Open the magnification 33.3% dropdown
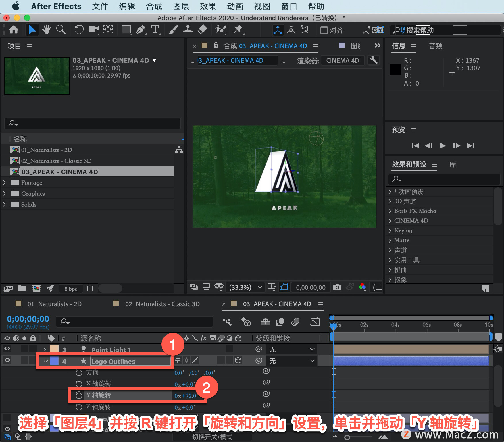This screenshot has height=442, width=504. click(245, 287)
